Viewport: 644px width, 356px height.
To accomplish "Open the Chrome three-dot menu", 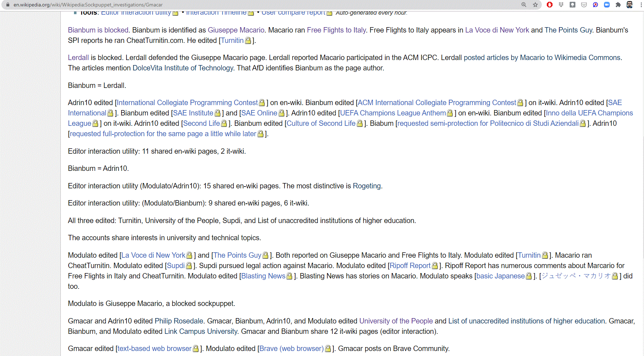I will click(641, 5).
